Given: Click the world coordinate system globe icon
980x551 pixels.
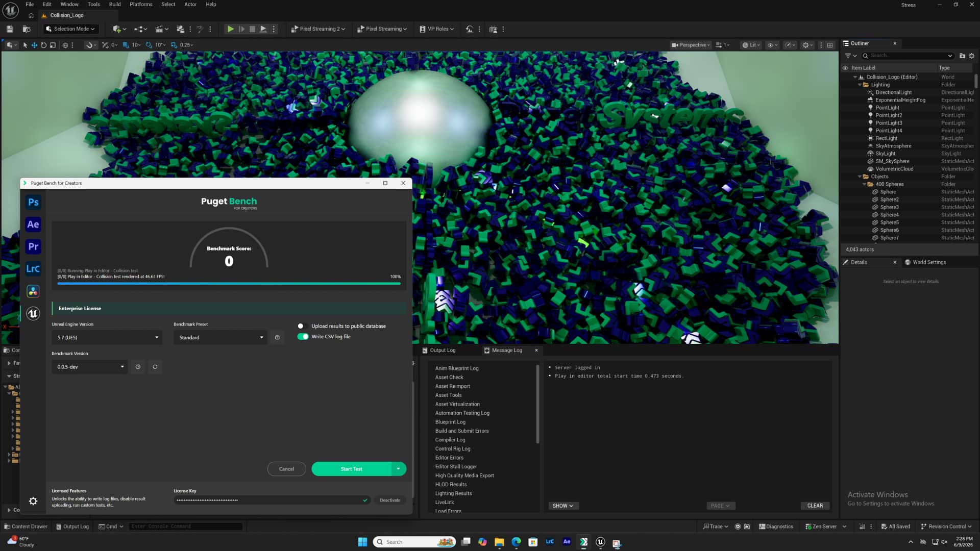Looking at the screenshot, I should [x=65, y=45].
